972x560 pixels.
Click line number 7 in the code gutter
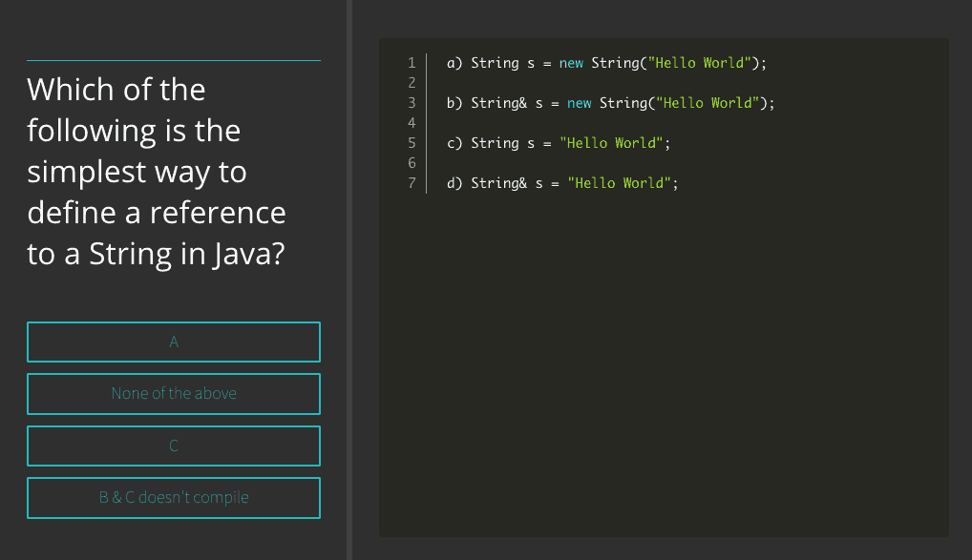(x=412, y=183)
